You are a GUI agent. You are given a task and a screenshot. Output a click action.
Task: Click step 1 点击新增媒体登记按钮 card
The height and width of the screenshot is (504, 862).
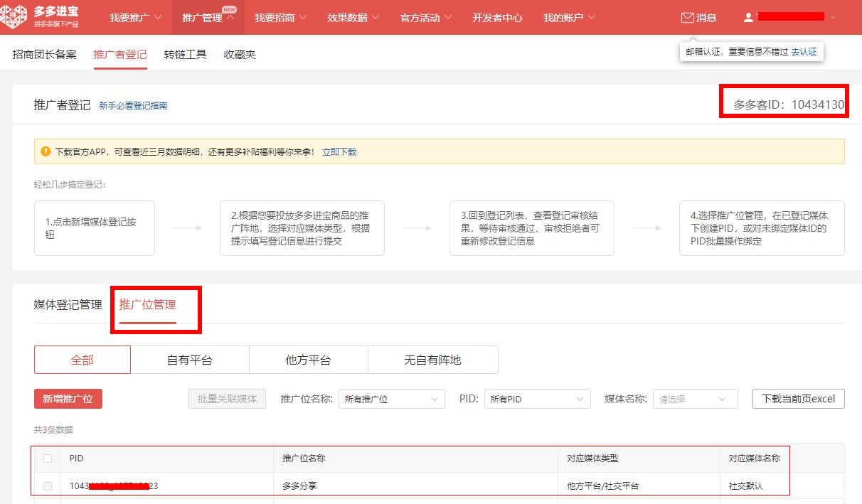95,228
